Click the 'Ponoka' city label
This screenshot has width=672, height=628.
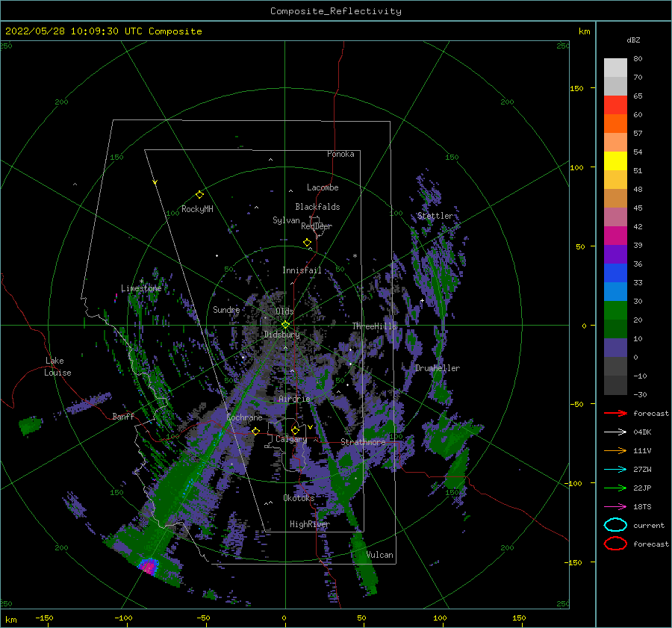pyautogui.click(x=340, y=154)
